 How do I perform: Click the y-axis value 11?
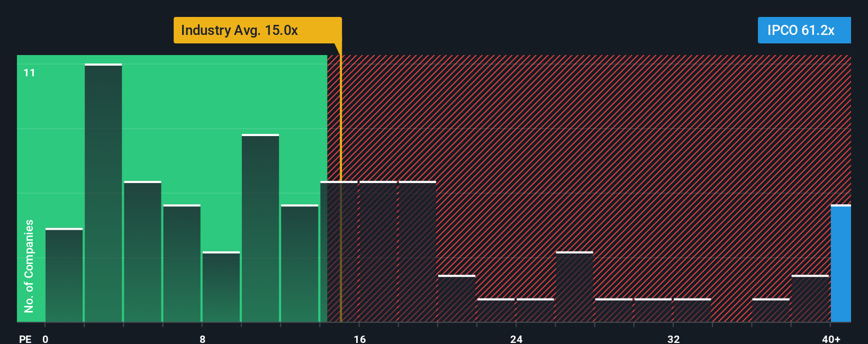pyautogui.click(x=29, y=73)
